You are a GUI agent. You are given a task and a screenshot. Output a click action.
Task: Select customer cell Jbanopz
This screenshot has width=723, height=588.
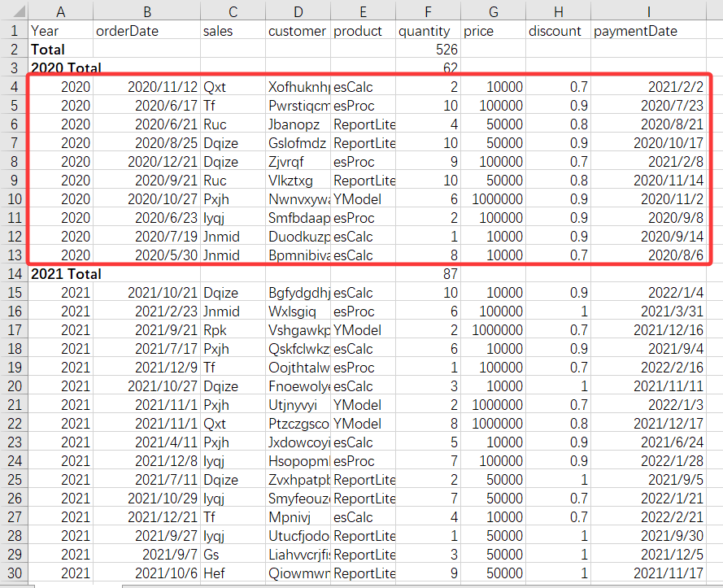(x=298, y=124)
